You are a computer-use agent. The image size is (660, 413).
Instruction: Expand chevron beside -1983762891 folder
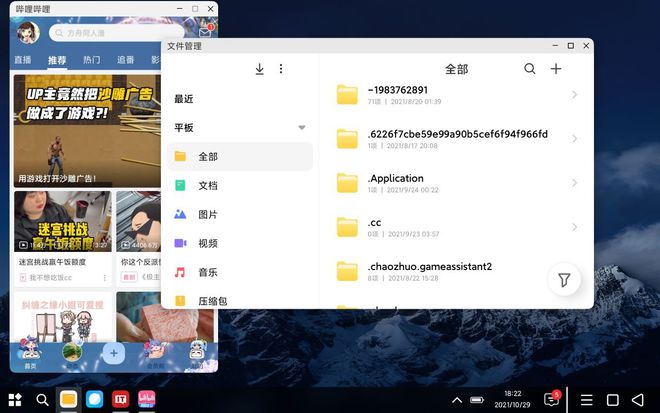(575, 95)
